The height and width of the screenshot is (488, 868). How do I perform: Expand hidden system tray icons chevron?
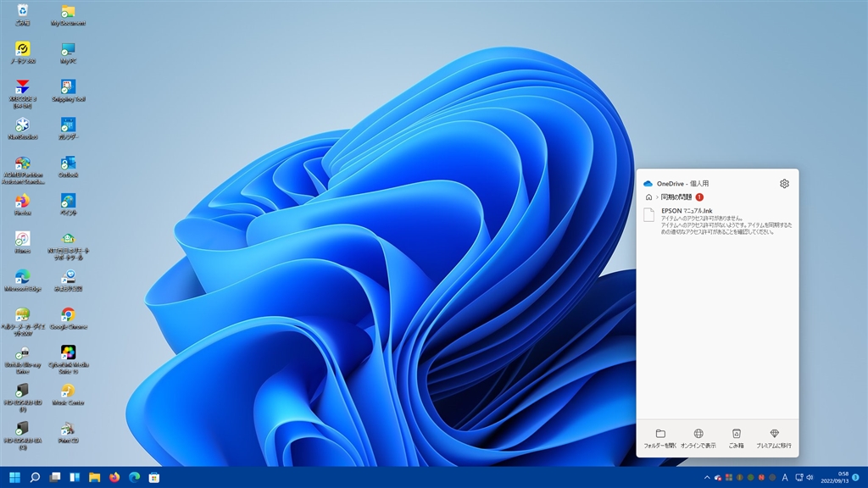click(x=708, y=477)
